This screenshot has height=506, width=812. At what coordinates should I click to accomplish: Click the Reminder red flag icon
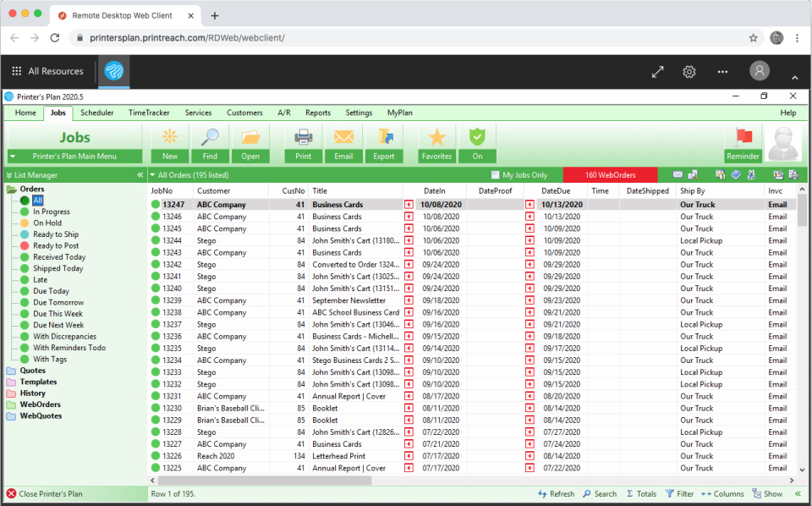coord(743,137)
